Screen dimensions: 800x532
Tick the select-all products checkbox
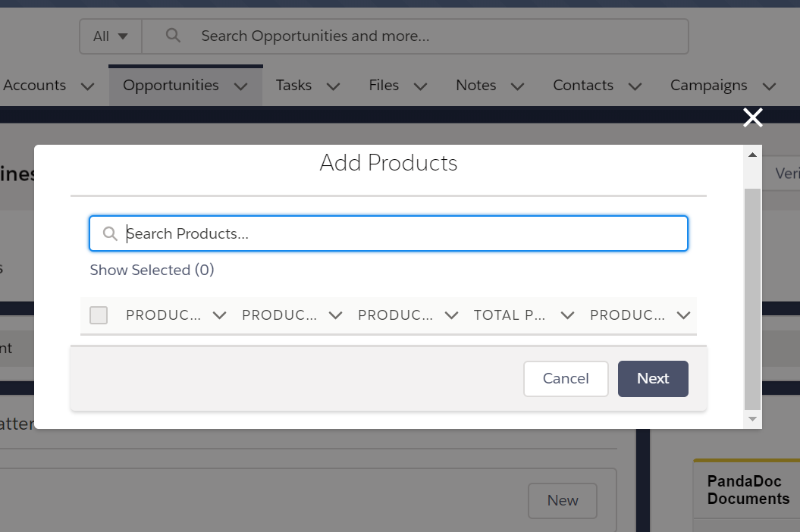pyautogui.click(x=99, y=315)
